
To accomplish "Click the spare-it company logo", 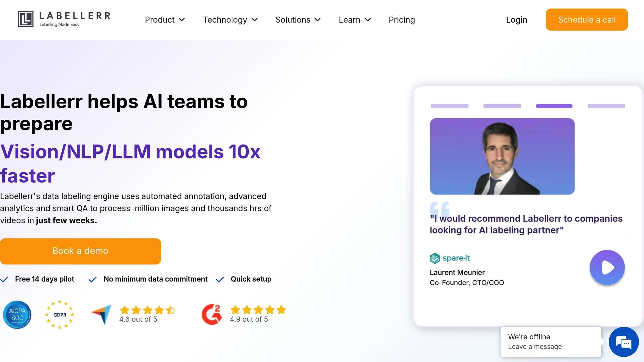I will pos(450,258).
